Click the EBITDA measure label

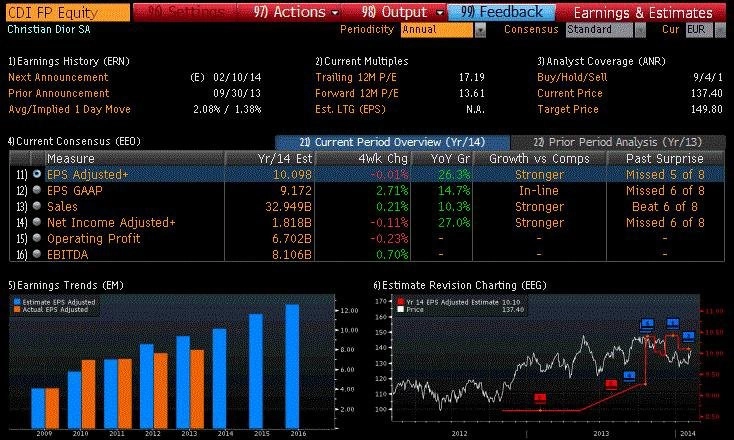(x=67, y=254)
